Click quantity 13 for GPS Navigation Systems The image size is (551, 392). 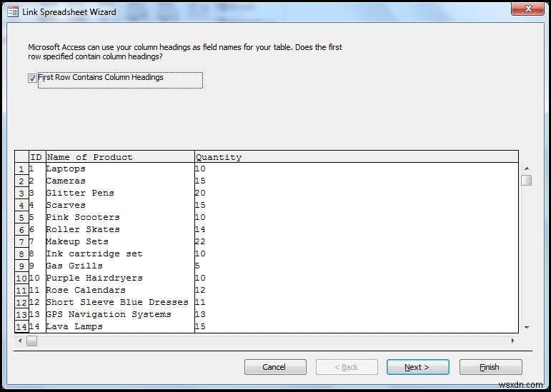pos(357,314)
